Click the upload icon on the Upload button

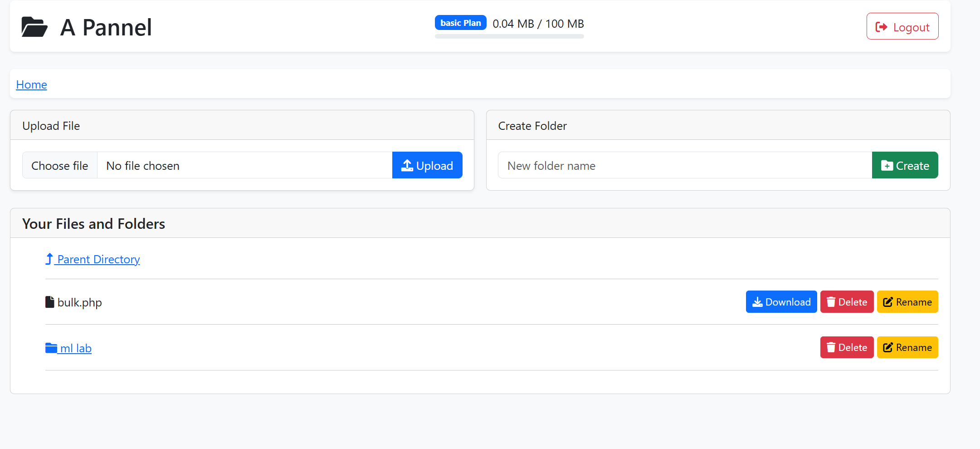407,165
